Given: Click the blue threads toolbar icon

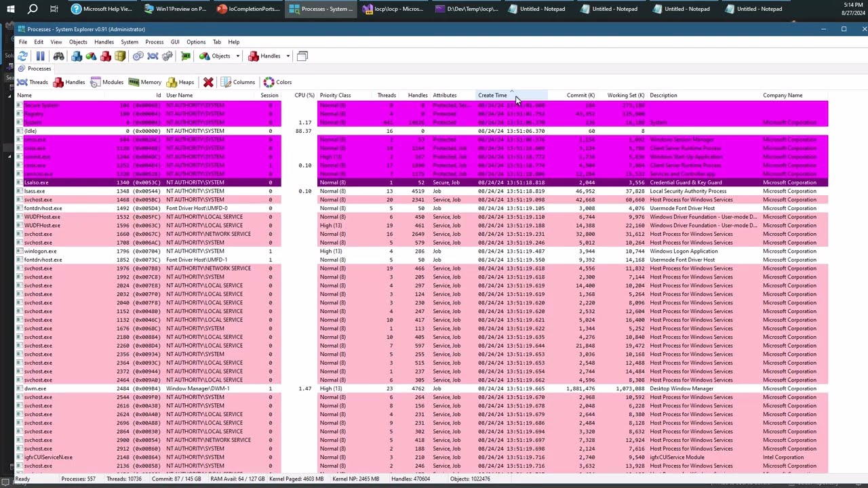Looking at the screenshot, I should coord(153,56).
